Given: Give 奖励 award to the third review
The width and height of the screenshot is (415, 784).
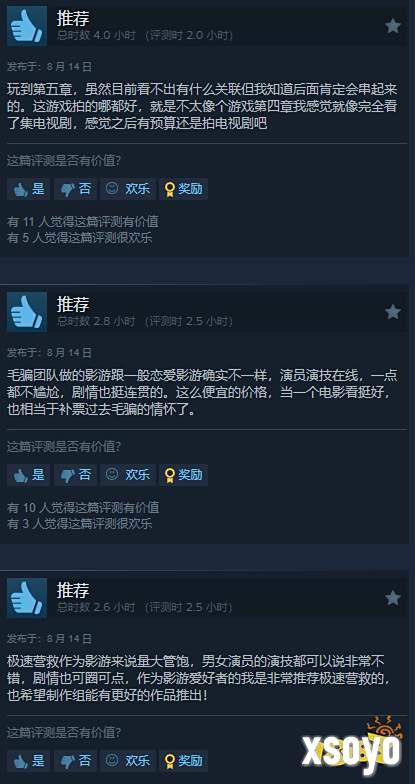Looking at the screenshot, I should [183, 761].
